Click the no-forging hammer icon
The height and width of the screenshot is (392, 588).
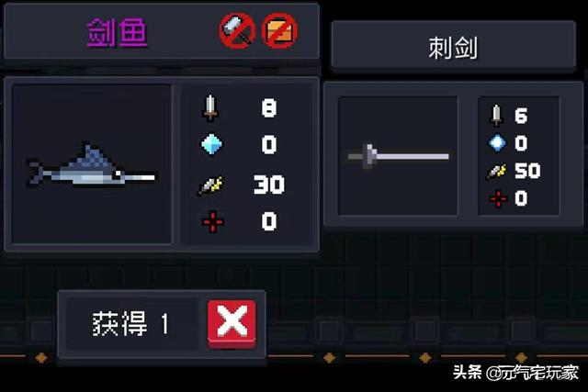pos(237,30)
